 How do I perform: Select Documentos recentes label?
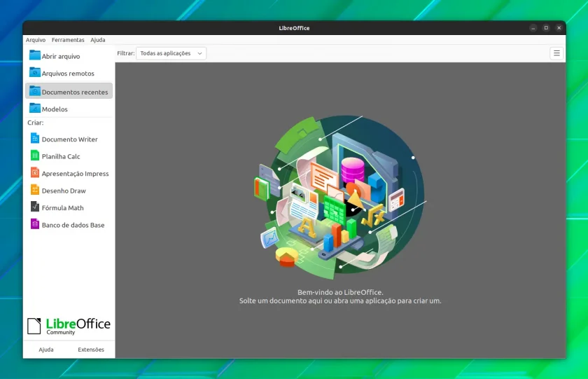(75, 92)
